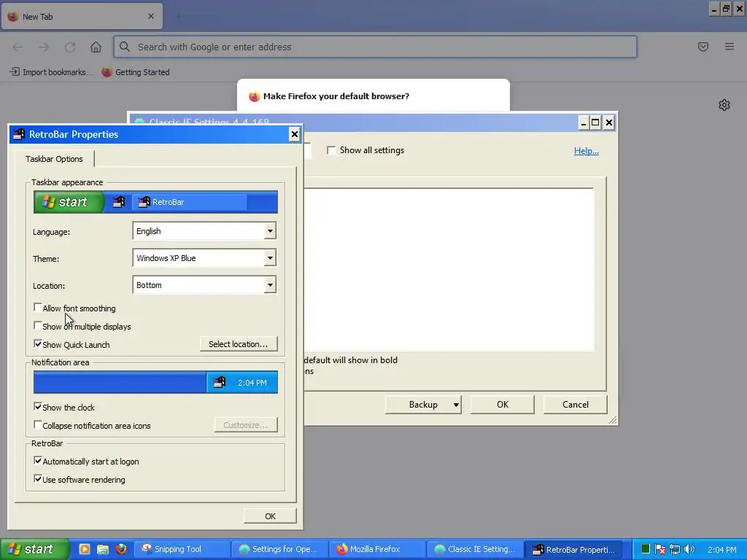Close the Classic IE Settings window

[609, 122]
